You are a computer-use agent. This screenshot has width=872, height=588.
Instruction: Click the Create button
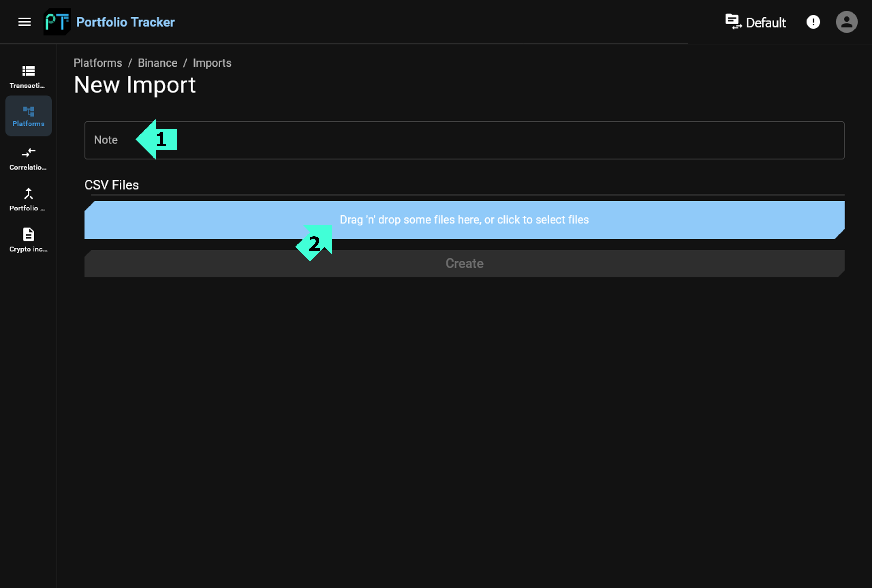tap(464, 264)
